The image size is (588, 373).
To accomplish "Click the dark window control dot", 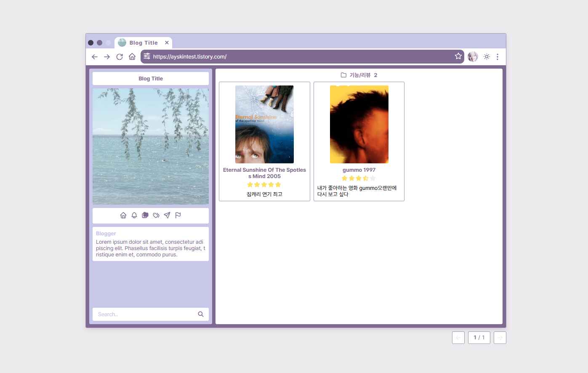I will 90,43.
